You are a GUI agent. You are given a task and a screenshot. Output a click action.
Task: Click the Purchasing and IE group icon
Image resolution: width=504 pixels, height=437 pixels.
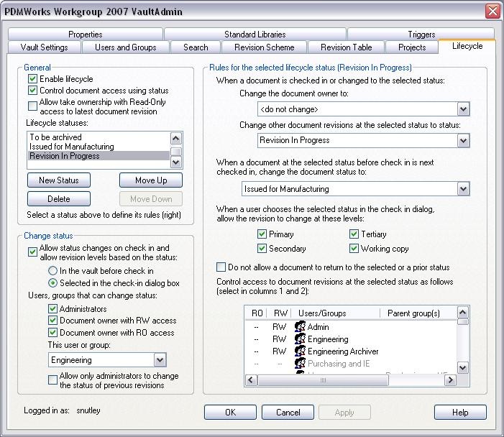[300, 363]
